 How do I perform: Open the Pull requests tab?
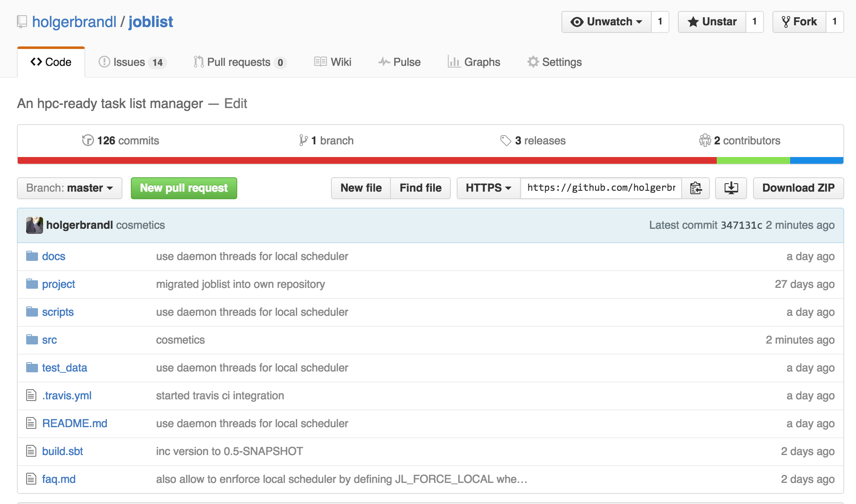pos(240,62)
